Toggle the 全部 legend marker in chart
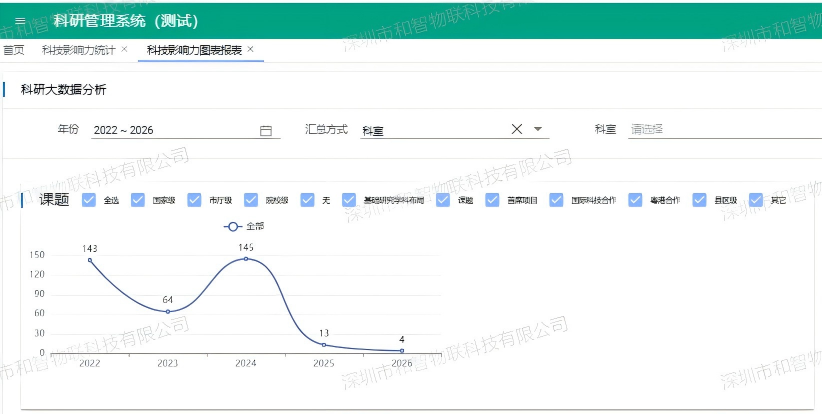The height and width of the screenshot is (414, 822). (x=232, y=227)
